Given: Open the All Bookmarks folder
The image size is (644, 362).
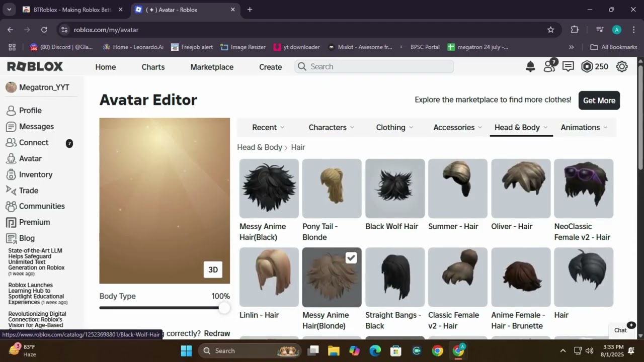Looking at the screenshot, I should tap(614, 47).
